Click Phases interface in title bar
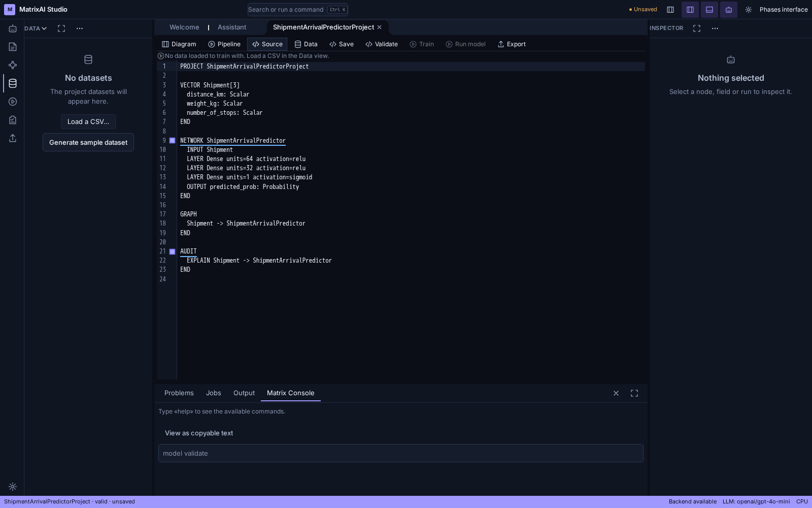The height and width of the screenshot is (508, 812). point(784,10)
